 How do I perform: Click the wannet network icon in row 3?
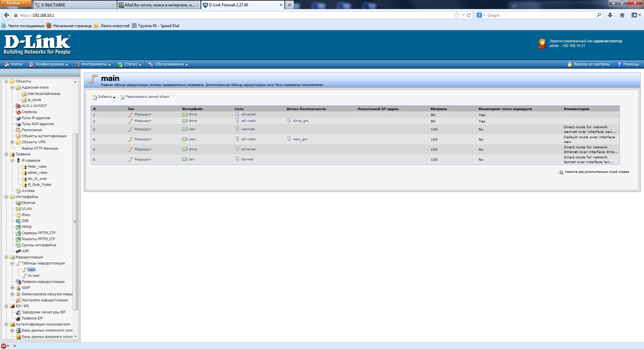(x=237, y=129)
